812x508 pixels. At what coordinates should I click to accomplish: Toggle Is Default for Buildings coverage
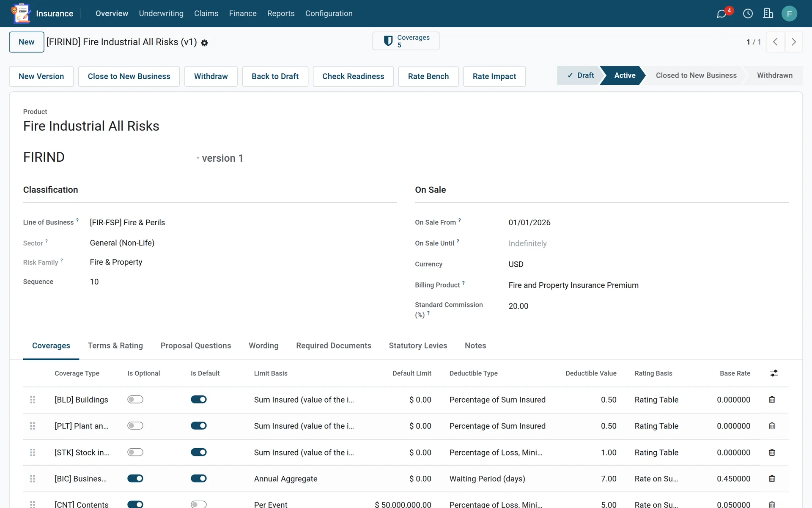(x=199, y=399)
